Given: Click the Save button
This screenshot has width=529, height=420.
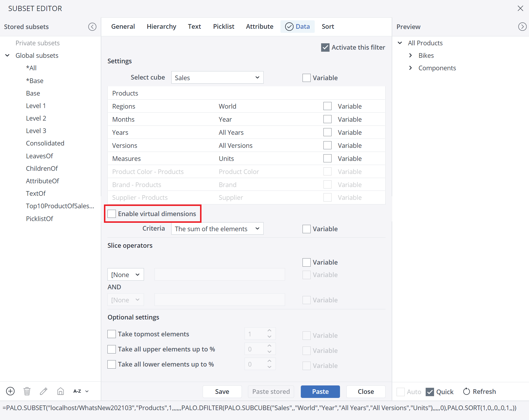Looking at the screenshot, I should 222,392.
